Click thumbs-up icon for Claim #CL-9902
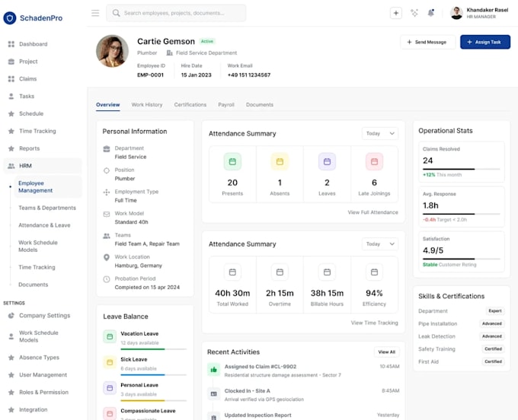This screenshot has height=420, width=518. [214, 370]
